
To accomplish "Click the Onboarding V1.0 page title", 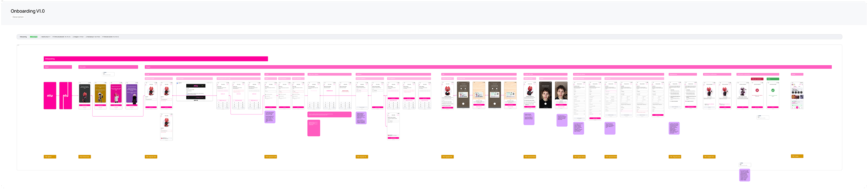I will 28,11.
